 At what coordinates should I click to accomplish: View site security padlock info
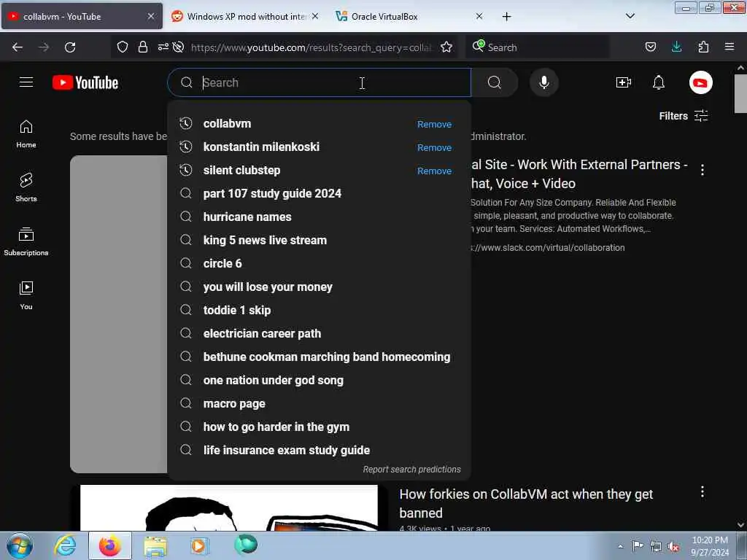click(x=142, y=47)
